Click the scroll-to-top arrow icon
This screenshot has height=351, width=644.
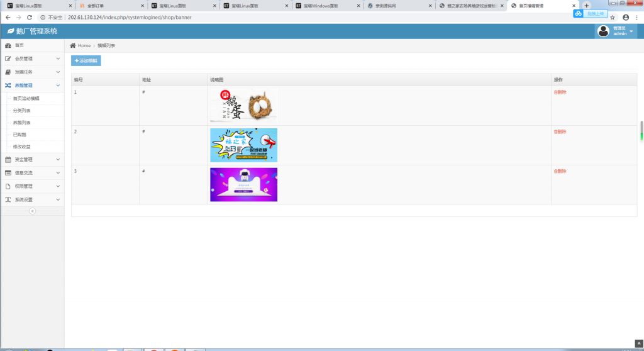(x=639, y=343)
